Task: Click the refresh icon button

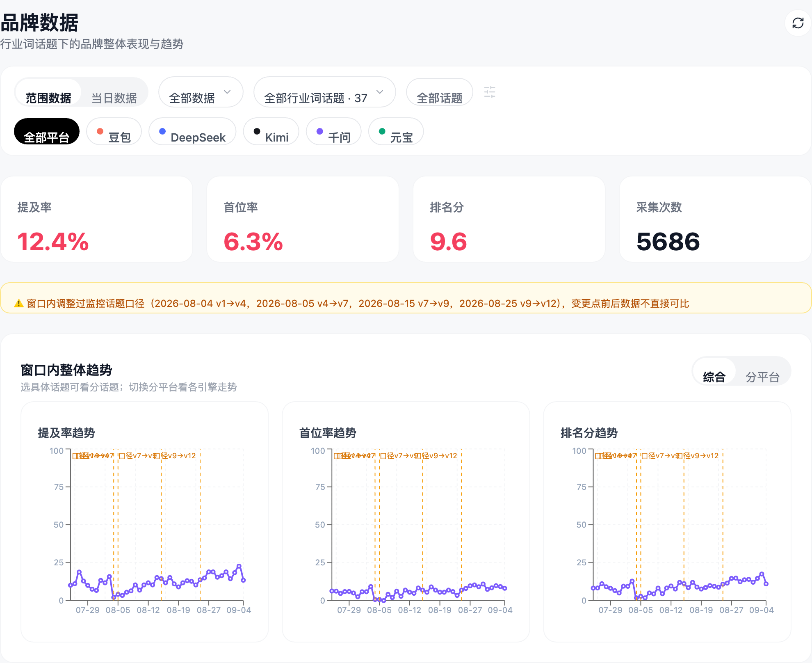Action: 798,23
